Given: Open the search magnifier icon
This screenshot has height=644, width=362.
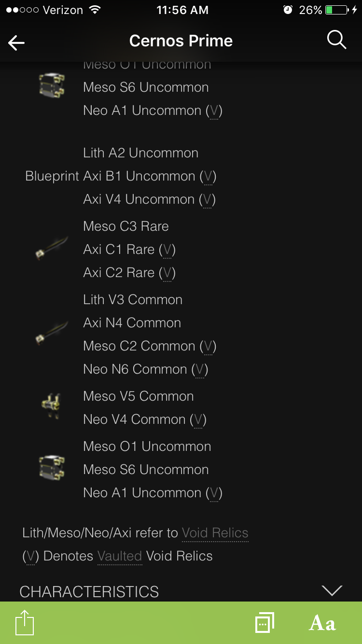Looking at the screenshot, I should click(336, 40).
